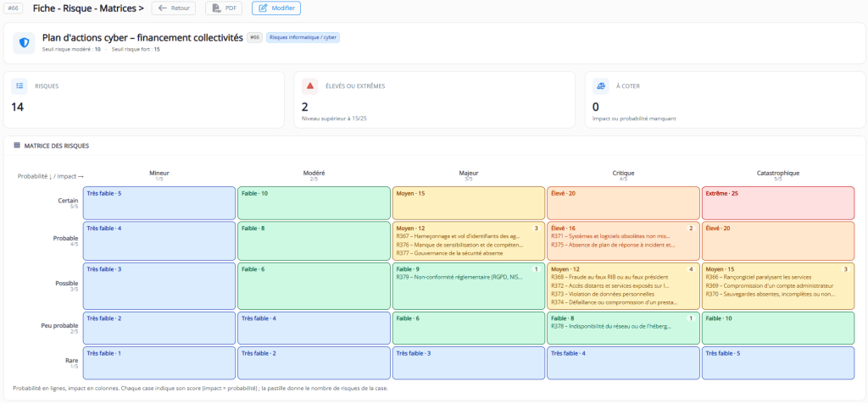Click the Rare 1/5 row label

72,362
